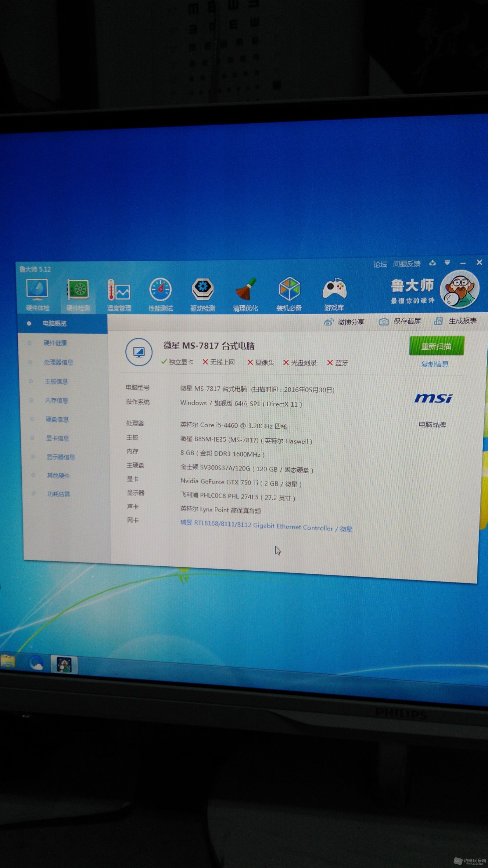Click 生成报表 generate report icon

click(438, 321)
